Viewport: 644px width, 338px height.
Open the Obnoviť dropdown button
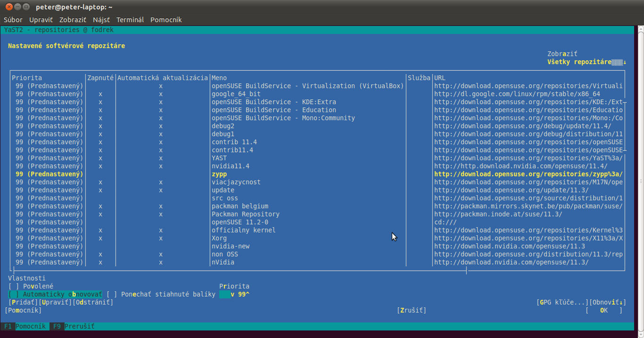[x=608, y=302]
